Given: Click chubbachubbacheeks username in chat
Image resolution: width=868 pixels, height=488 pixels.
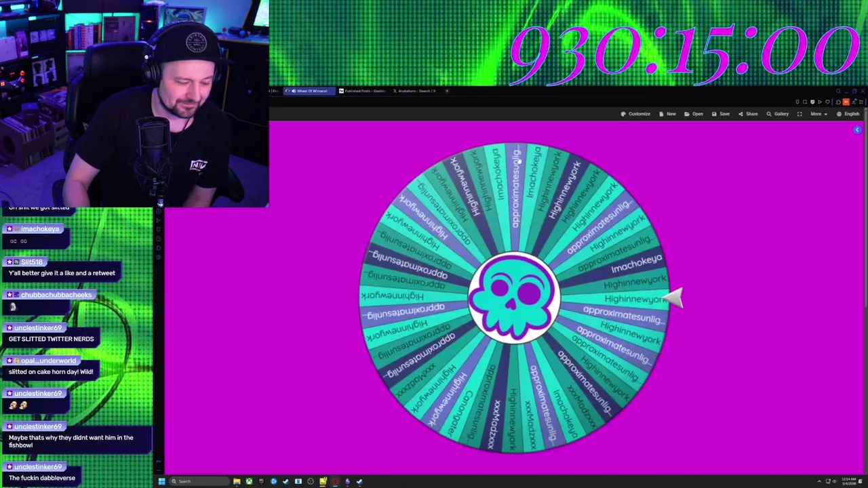Looking at the screenshot, I should (x=56, y=295).
